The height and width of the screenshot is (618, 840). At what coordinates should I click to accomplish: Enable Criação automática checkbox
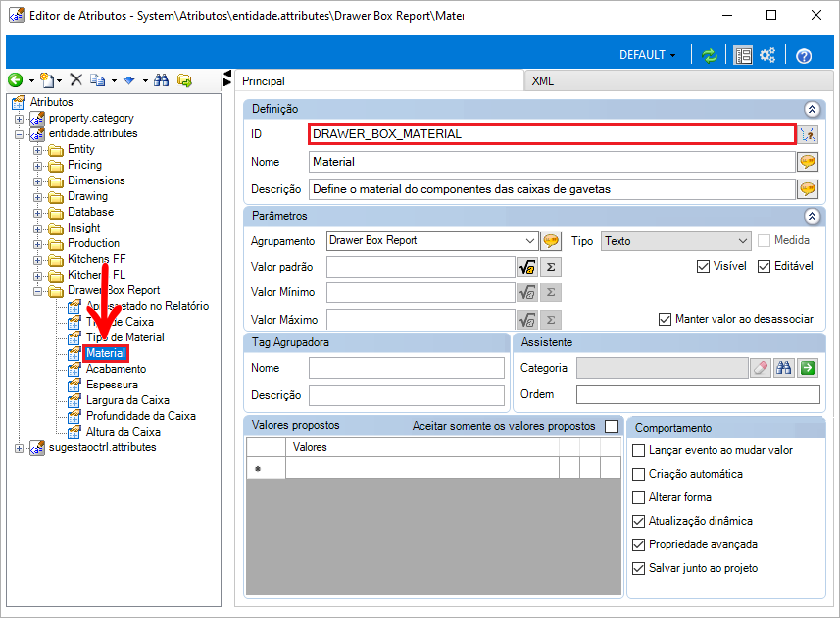(x=638, y=474)
